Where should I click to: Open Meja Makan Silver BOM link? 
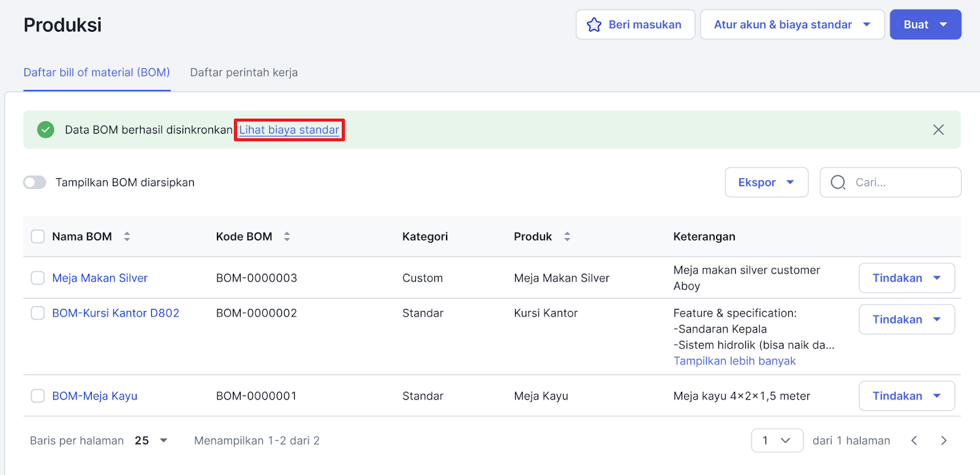click(x=100, y=278)
